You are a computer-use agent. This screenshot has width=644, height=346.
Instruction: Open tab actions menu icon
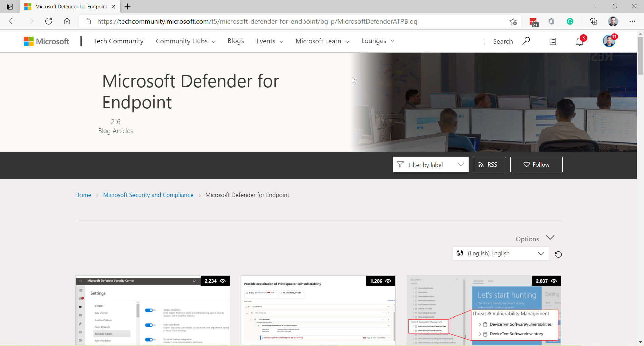[10, 7]
